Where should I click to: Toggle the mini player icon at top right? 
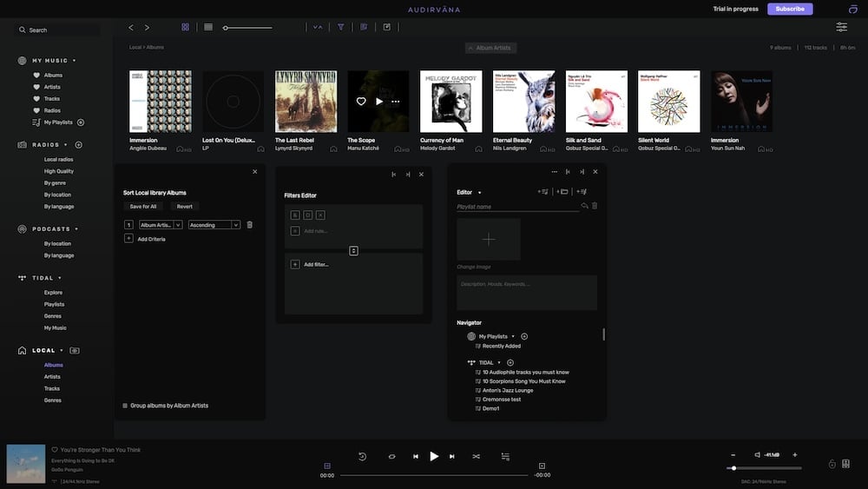[x=852, y=9]
